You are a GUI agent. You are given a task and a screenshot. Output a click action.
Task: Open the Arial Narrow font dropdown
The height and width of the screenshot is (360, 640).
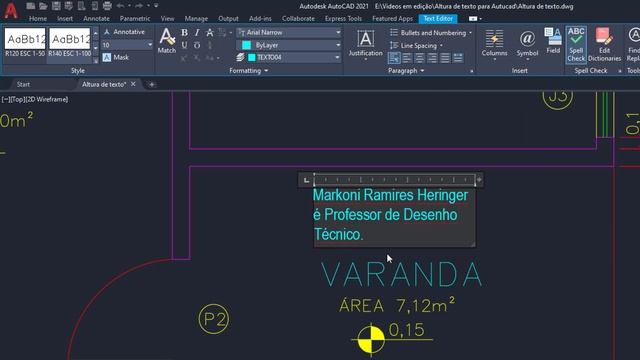click(289, 32)
